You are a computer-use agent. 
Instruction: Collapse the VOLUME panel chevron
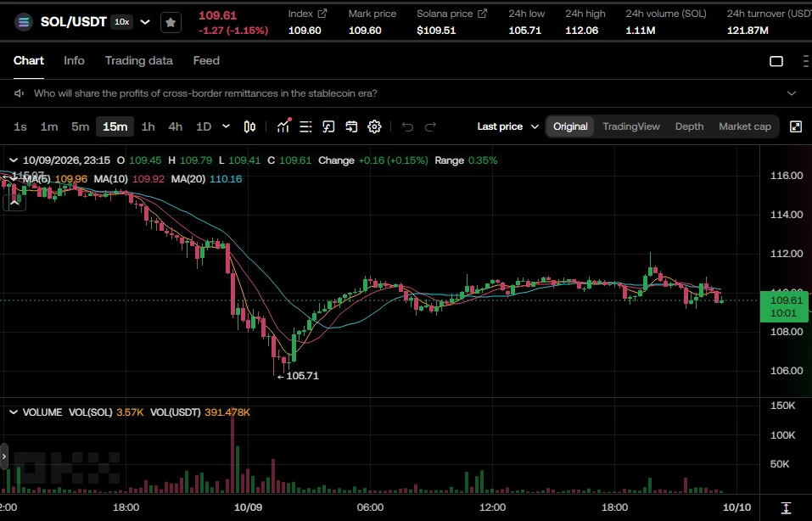click(x=14, y=412)
